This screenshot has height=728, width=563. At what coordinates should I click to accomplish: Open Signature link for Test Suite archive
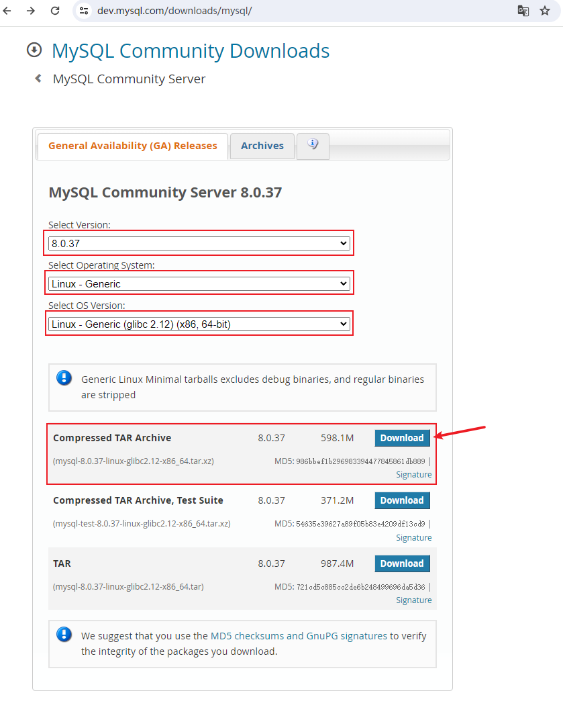413,538
